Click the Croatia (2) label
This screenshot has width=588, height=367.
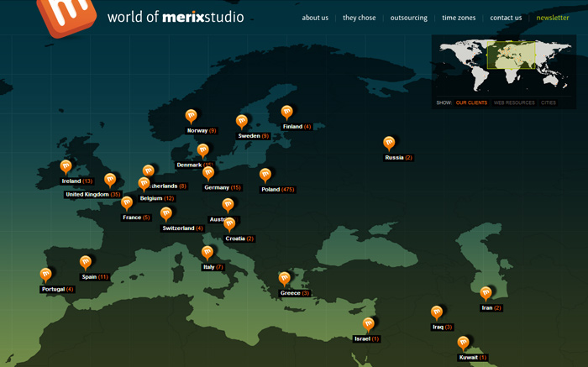(239, 239)
